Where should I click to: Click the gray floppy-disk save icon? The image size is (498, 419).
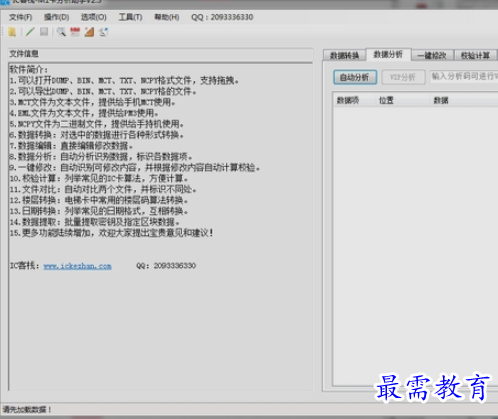pos(44,32)
